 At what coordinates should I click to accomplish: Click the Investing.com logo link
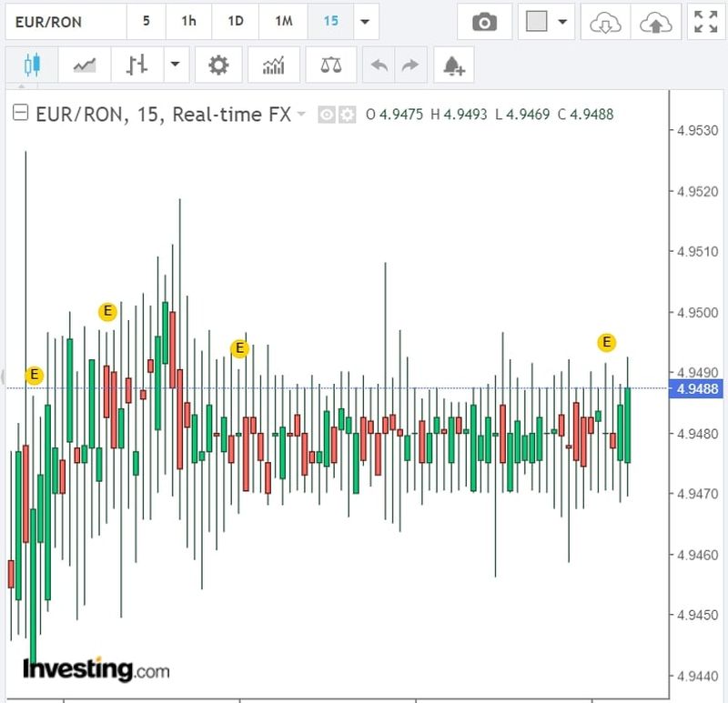point(96,670)
